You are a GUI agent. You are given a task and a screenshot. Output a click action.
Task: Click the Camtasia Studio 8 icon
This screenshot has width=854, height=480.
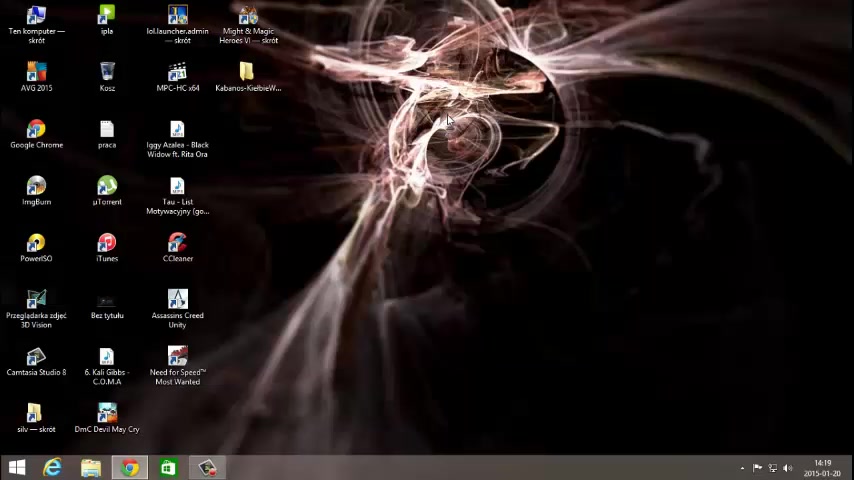pos(36,358)
